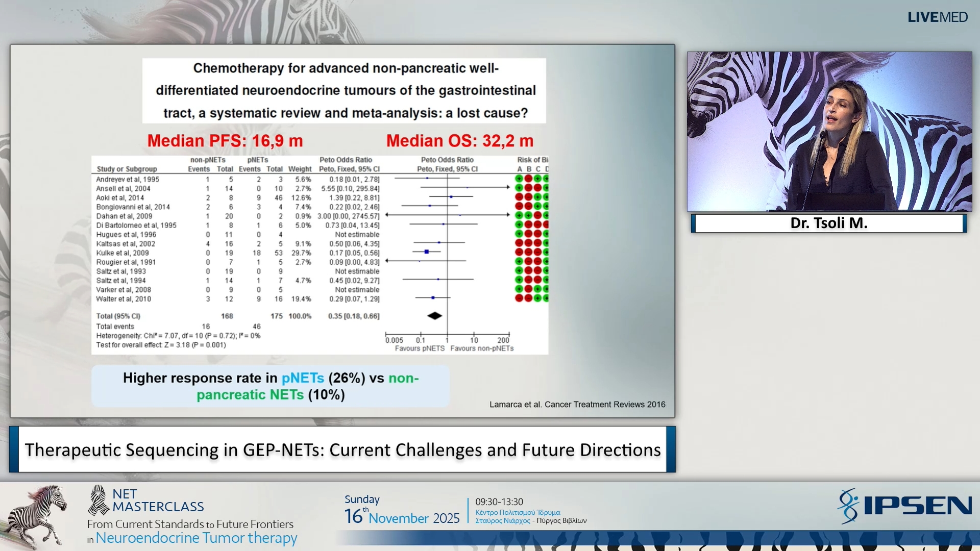The width and height of the screenshot is (980, 551).
Task: Click the Dr. Tsoli M. nameplate
Action: [x=828, y=223]
